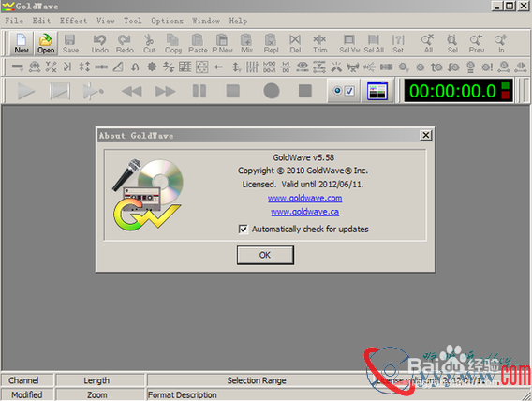Open the www.goldwave.com link
The width and height of the screenshot is (532, 401).
pos(304,198)
